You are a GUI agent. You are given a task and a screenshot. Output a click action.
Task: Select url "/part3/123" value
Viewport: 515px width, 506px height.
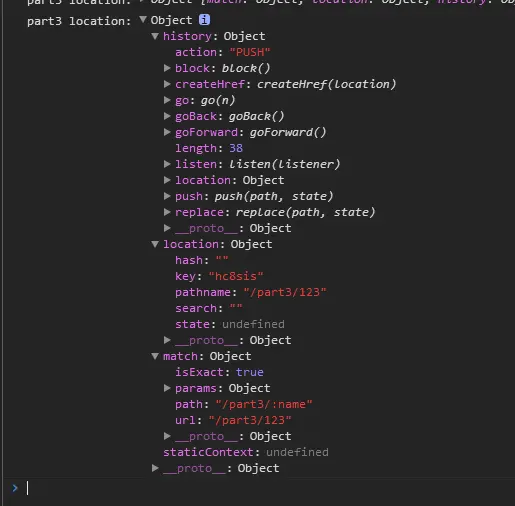click(250, 420)
